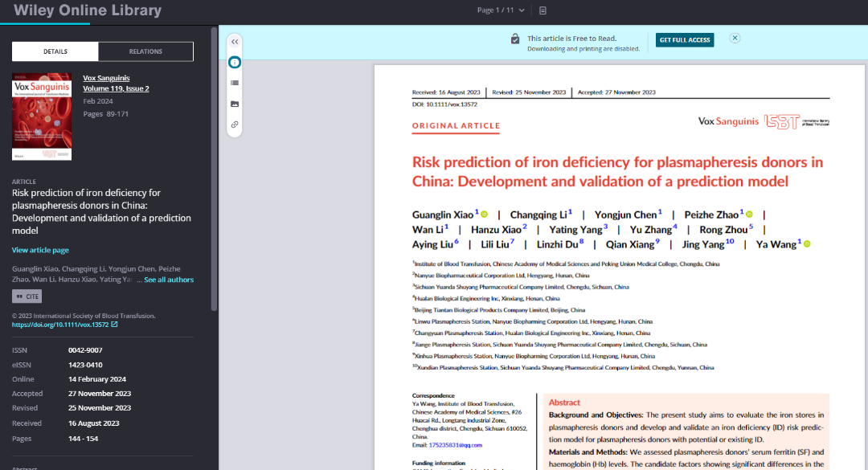Click the Wiley Online Library logo
The width and height of the screenshot is (868, 470).
(88, 10)
